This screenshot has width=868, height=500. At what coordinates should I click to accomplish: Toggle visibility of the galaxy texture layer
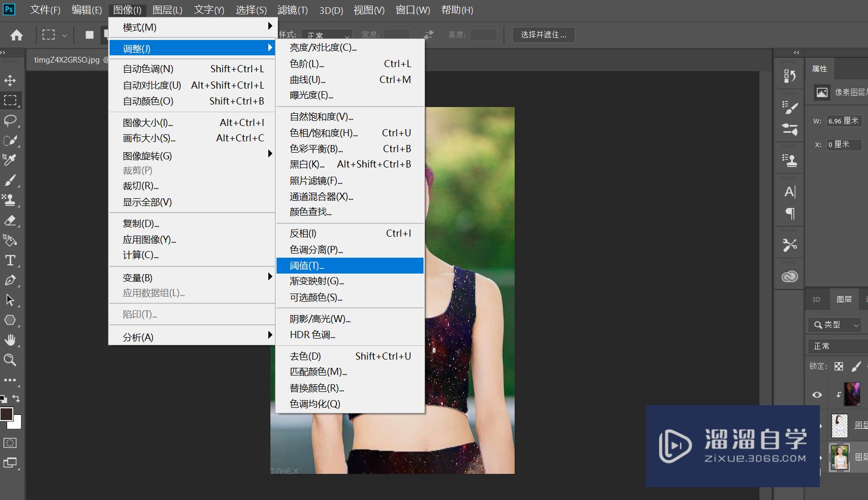click(817, 394)
